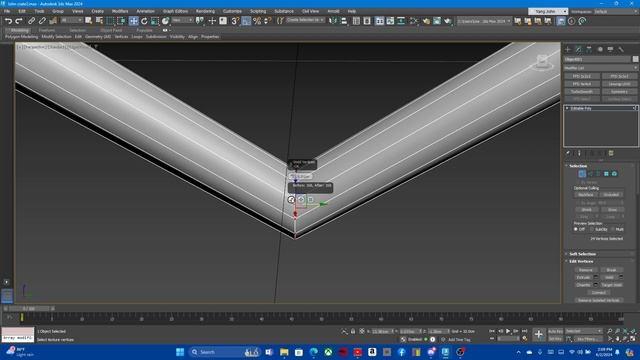The width and height of the screenshot is (640, 360).
Task: Open the Modifiers menu
Action: coord(120,11)
